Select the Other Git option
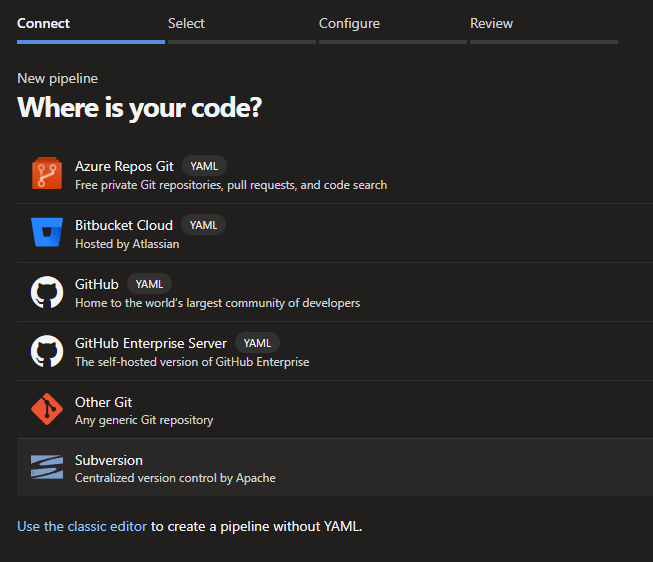Screen dimensions: 653x562 [335, 410]
